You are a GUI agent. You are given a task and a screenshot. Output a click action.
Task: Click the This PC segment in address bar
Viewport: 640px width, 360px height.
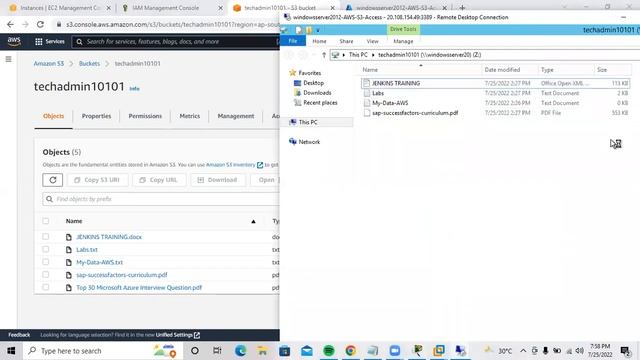pyautogui.click(x=358, y=55)
